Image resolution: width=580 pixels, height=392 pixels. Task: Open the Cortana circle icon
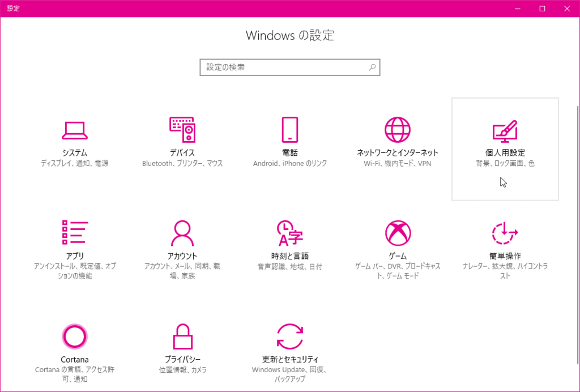(x=75, y=336)
